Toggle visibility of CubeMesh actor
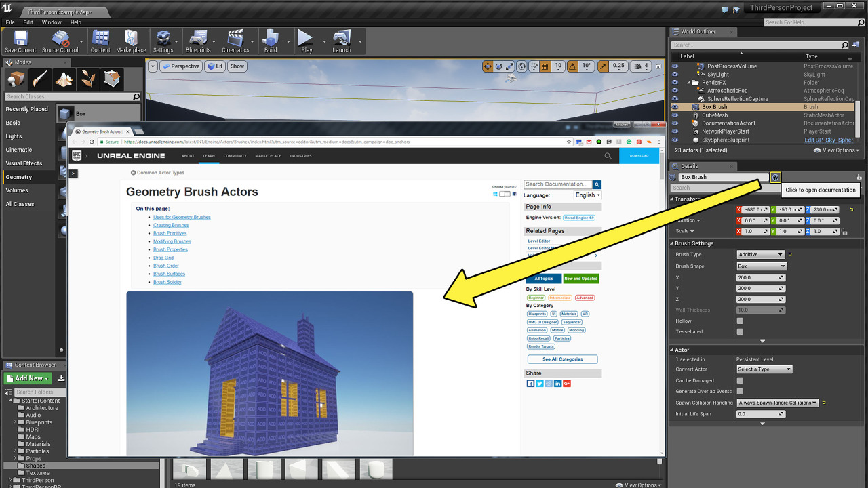Image resolution: width=868 pixels, height=488 pixels. point(675,115)
